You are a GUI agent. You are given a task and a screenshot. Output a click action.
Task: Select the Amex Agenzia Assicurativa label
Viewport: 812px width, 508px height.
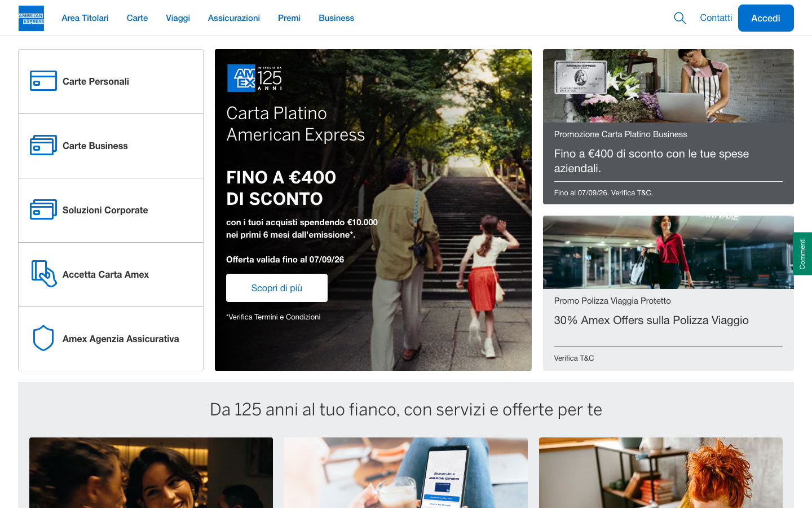(121, 339)
